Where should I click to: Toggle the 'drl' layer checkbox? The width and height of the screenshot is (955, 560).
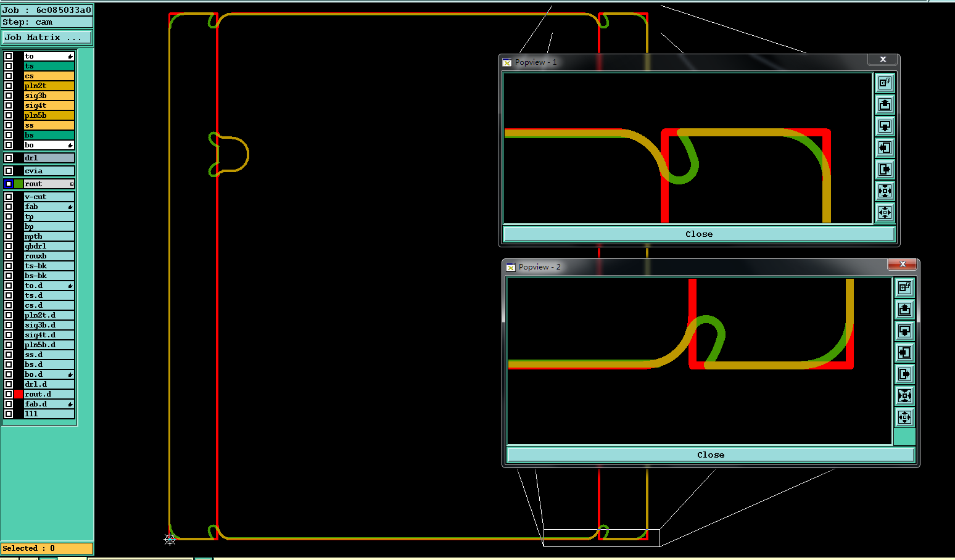click(9, 158)
